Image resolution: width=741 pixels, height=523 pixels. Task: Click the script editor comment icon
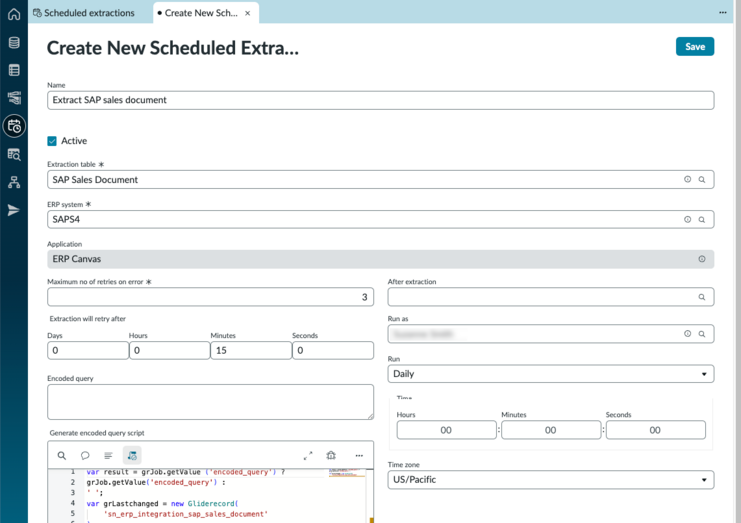tap(85, 455)
